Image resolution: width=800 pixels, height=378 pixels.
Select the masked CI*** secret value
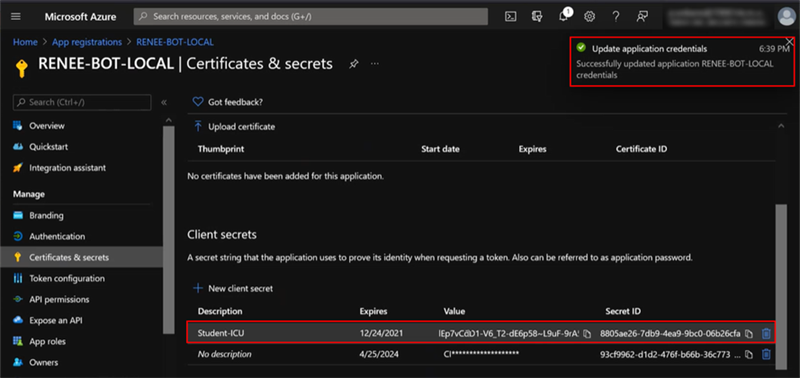(x=481, y=354)
